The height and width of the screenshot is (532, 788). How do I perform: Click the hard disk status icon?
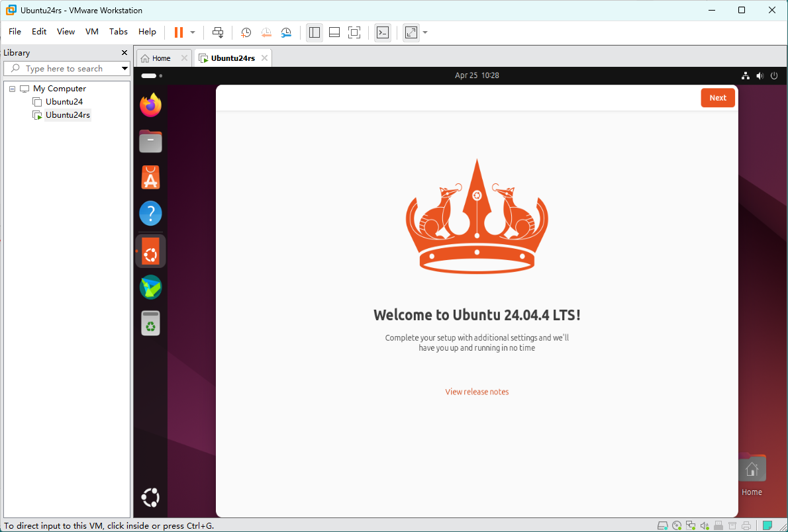[x=663, y=525]
